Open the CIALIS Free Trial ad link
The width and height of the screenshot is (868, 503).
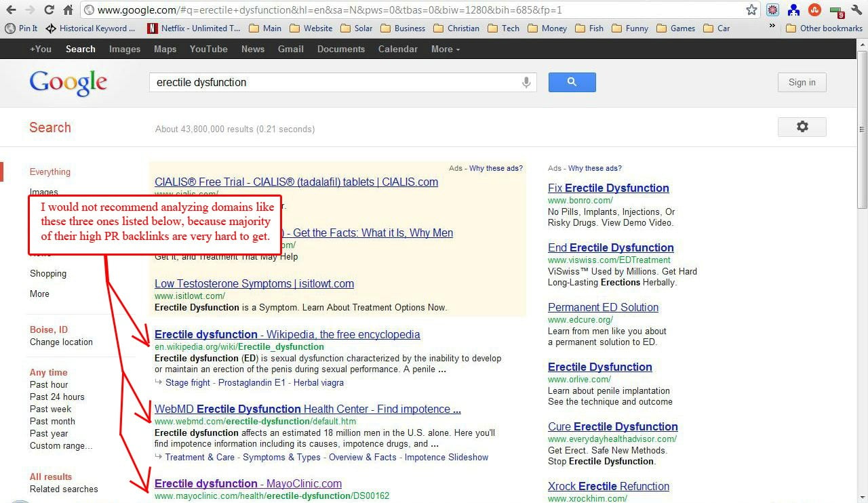296,182
